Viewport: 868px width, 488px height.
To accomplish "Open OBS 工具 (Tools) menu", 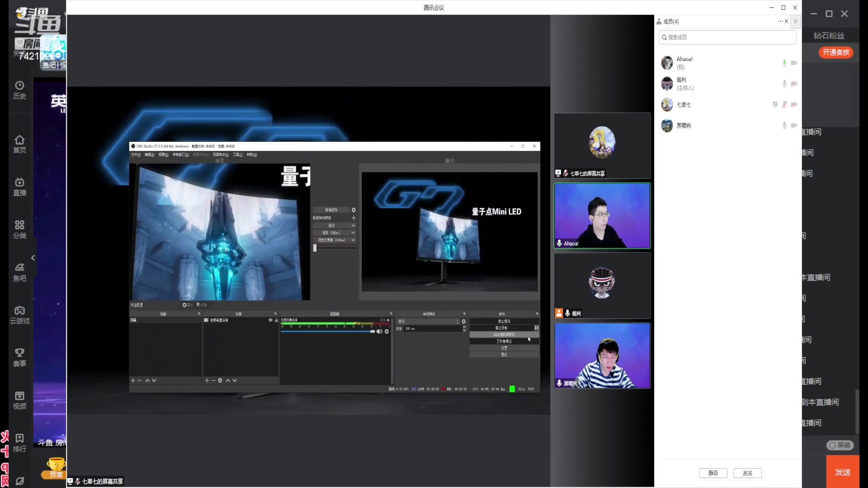I will pos(238,155).
